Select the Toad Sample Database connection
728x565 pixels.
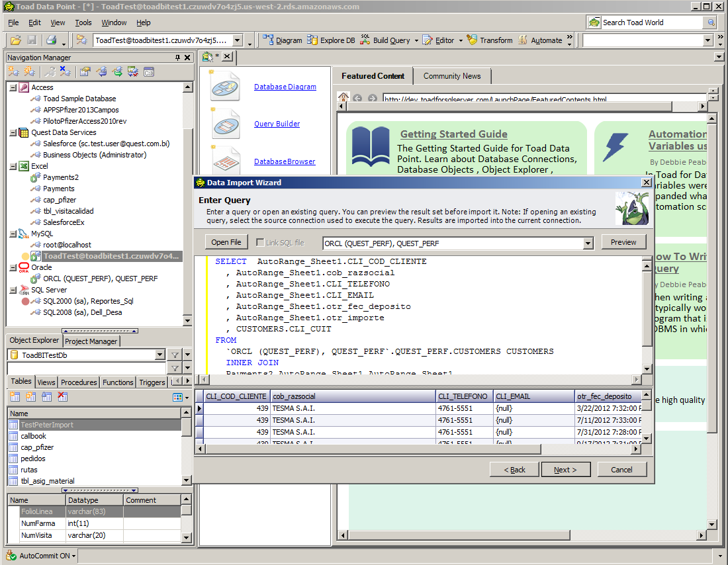point(79,99)
